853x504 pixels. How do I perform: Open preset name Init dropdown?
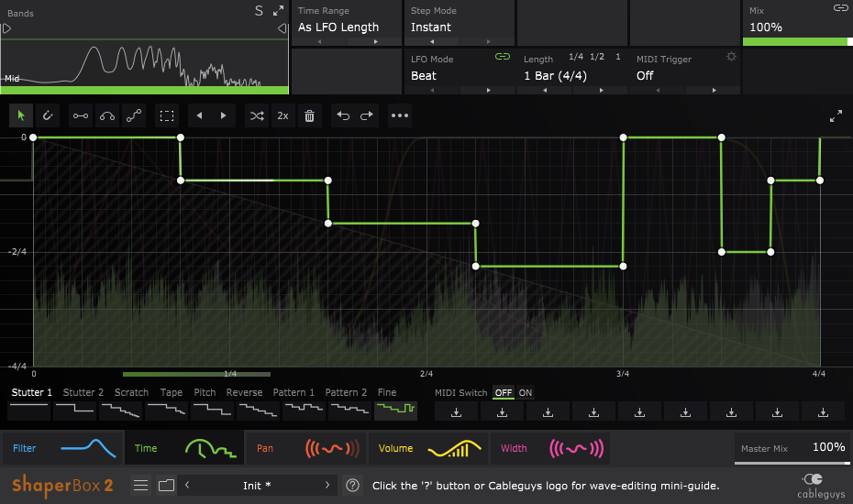point(257,486)
